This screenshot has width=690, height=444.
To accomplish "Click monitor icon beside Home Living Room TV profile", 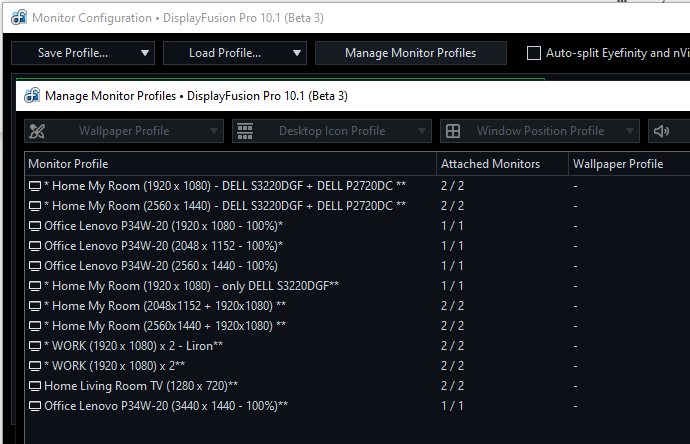I will click(35, 385).
